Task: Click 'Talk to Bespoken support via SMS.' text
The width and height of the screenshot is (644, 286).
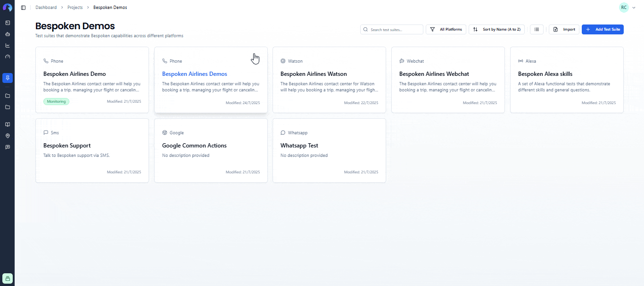Action: coord(76,155)
